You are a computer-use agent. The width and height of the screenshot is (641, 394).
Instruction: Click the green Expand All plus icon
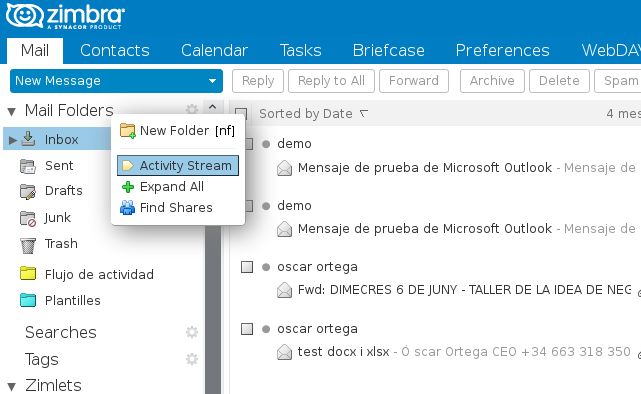click(x=128, y=187)
